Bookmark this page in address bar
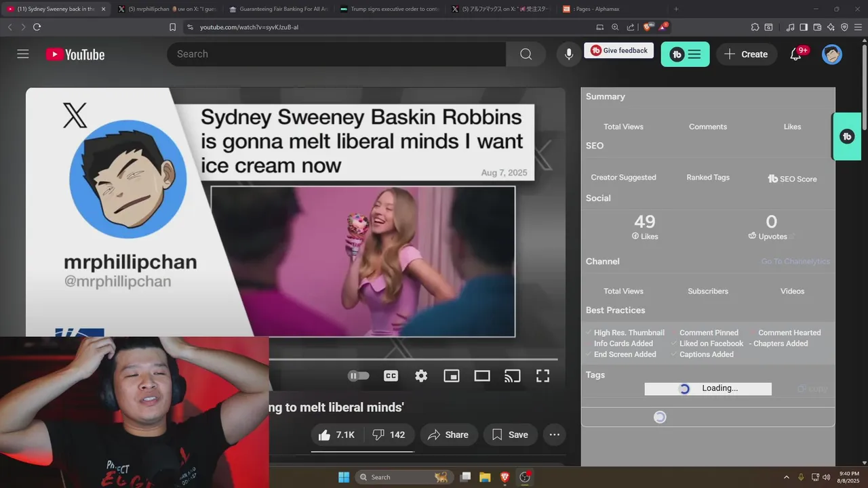The height and width of the screenshot is (488, 868). (172, 27)
